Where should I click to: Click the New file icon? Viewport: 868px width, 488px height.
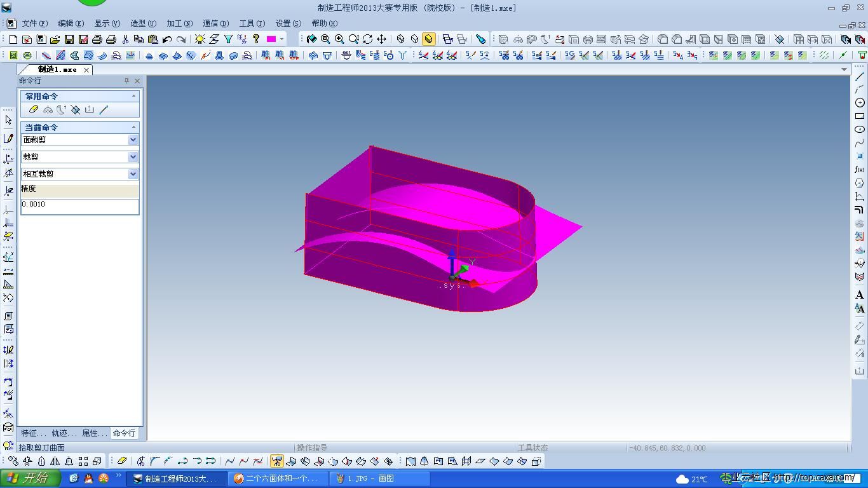tap(13, 39)
